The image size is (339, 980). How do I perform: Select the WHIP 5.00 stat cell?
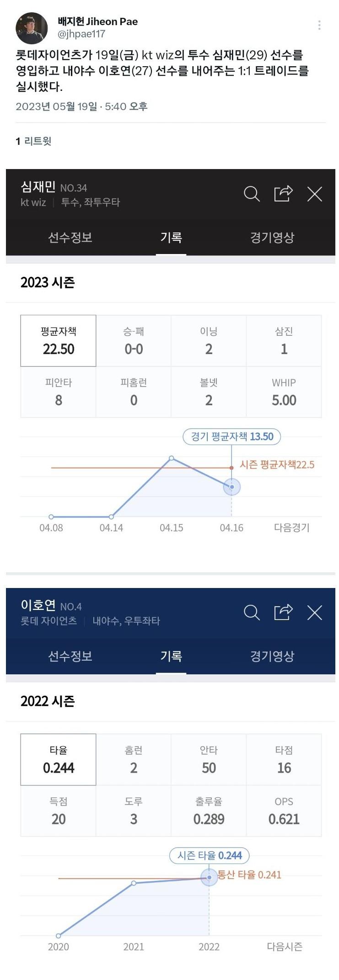(x=284, y=392)
